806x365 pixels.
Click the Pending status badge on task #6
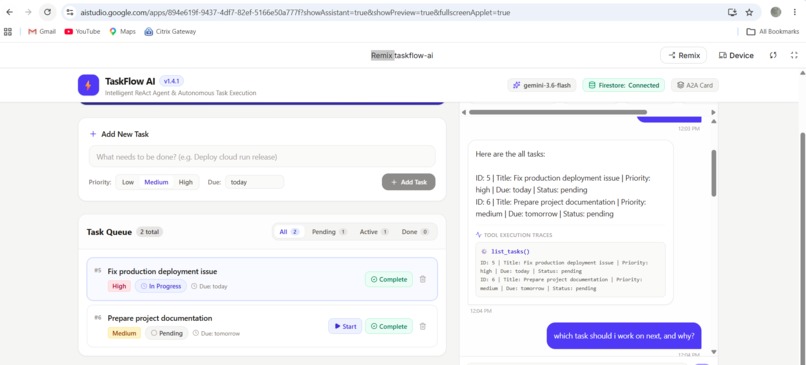click(167, 333)
